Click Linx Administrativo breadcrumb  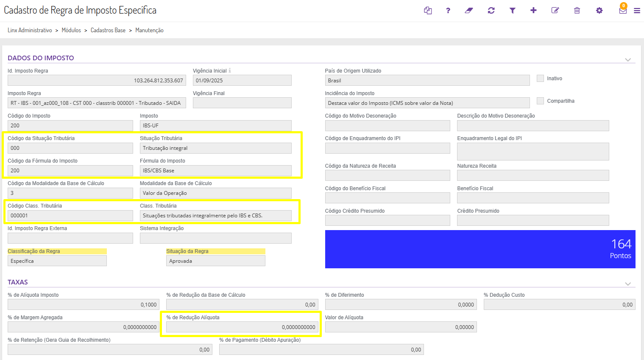pos(30,31)
